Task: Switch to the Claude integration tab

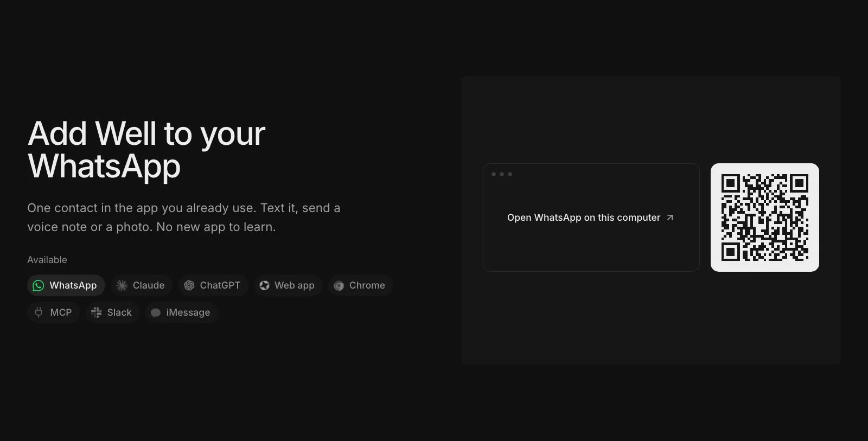Action: click(141, 285)
